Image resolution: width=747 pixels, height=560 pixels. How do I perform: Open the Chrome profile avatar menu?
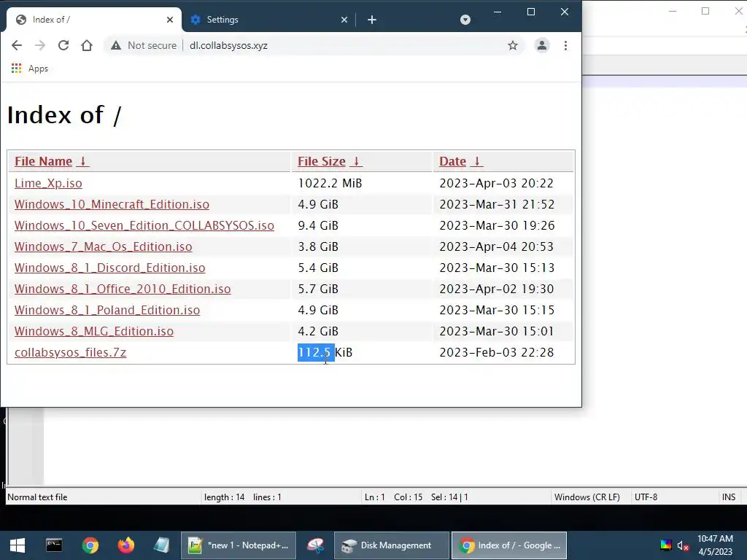point(542,45)
